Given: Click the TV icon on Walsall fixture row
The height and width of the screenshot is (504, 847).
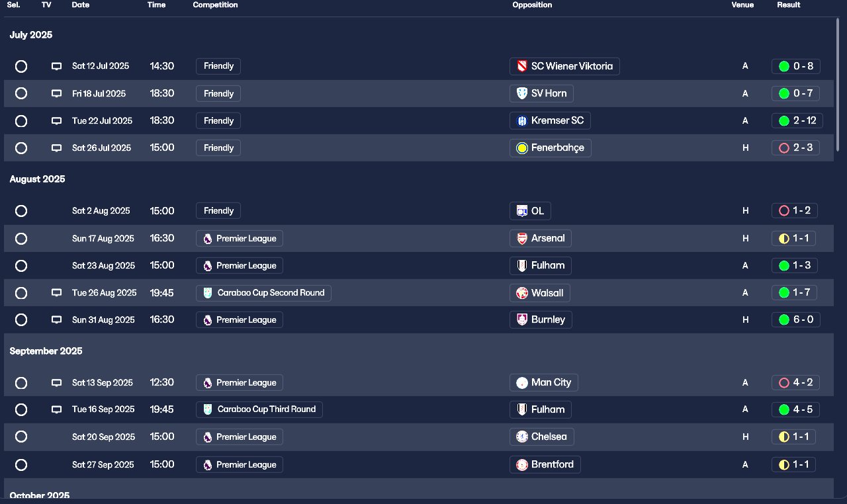Looking at the screenshot, I should (57, 292).
